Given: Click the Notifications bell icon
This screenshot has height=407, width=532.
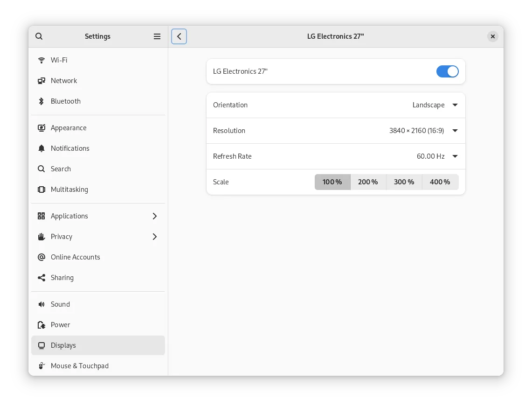Looking at the screenshot, I should point(41,148).
